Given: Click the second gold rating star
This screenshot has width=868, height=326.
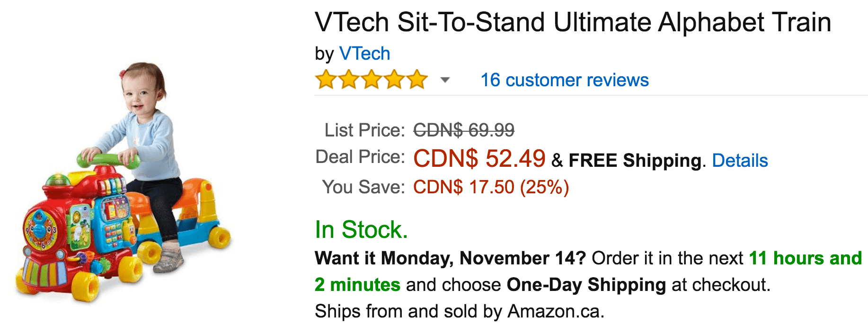Looking at the screenshot, I should [349, 80].
